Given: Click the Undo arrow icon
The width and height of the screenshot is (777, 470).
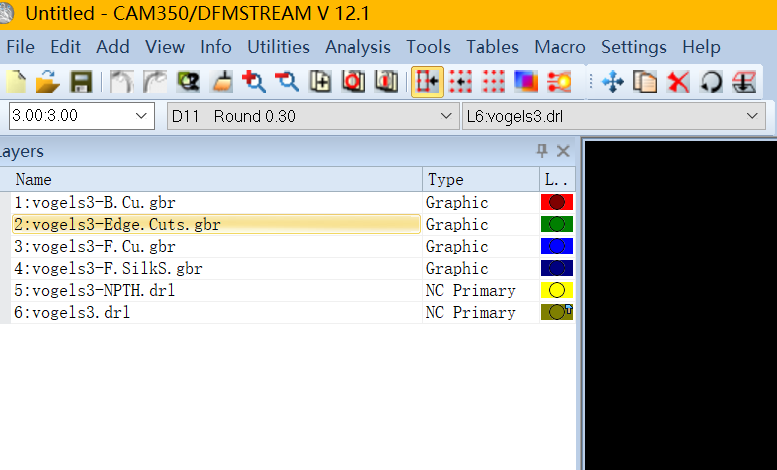Looking at the screenshot, I should click(x=121, y=81).
